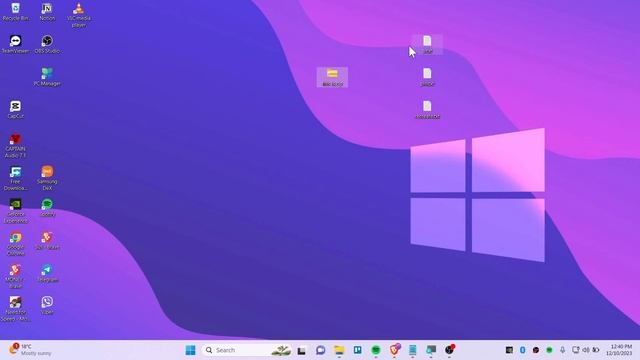Click the microphone tray icon
Screen dimensions: 640x360
[562, 350]
